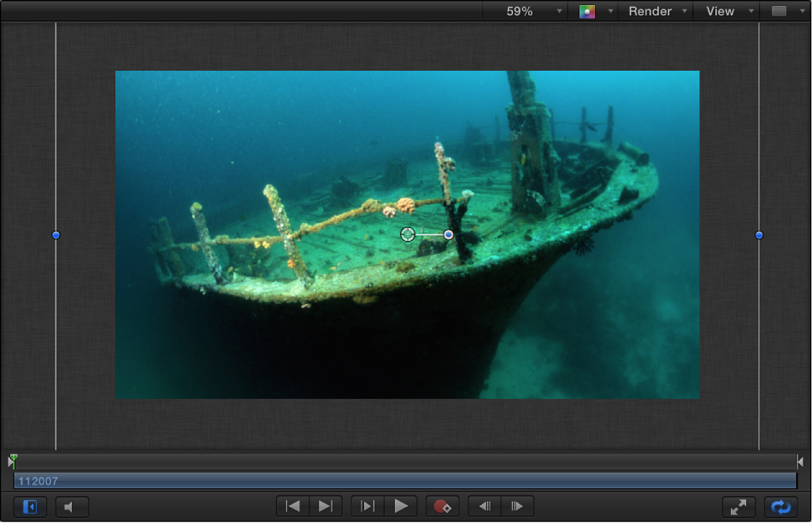812x523 pixels.
Task: Open the view layout pop-up menu
Action: click(785, 11)
